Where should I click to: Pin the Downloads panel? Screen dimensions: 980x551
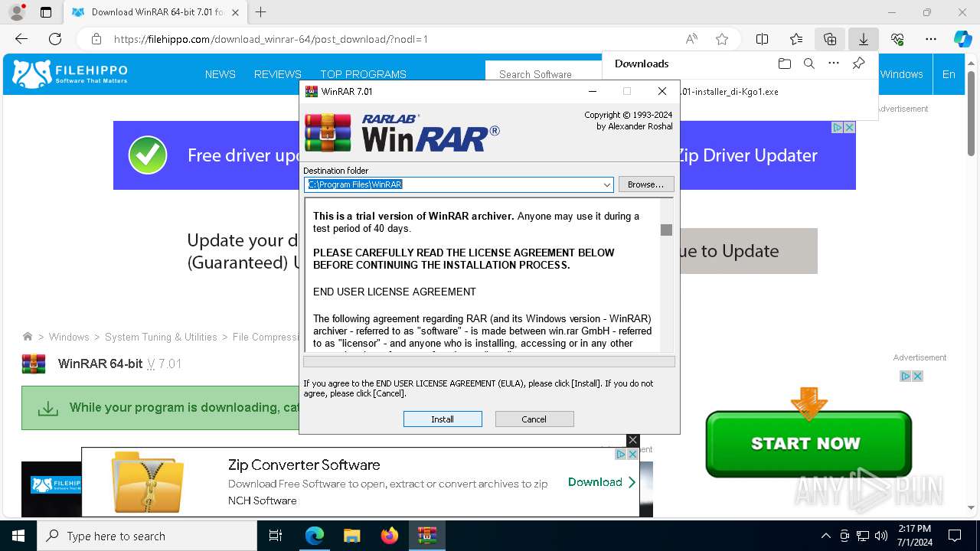pos(858,64)
